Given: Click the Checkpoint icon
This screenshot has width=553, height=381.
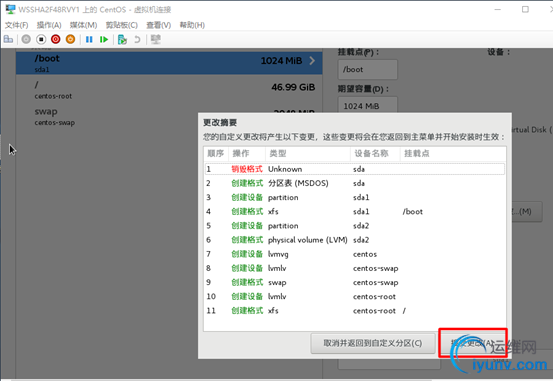Looking at the screenshot, I should tap(122, 40).
